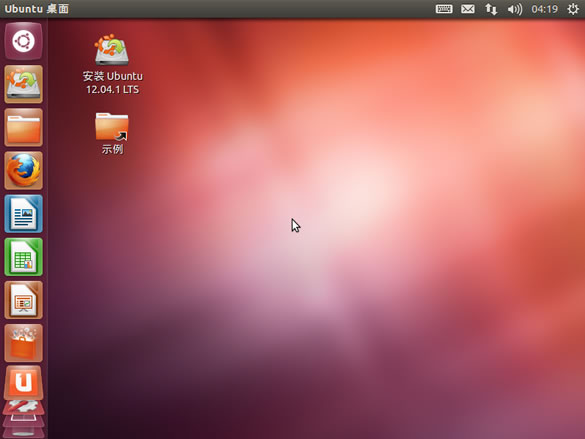Open the network connections indicator
585x439 pixels.
point(491,9)
